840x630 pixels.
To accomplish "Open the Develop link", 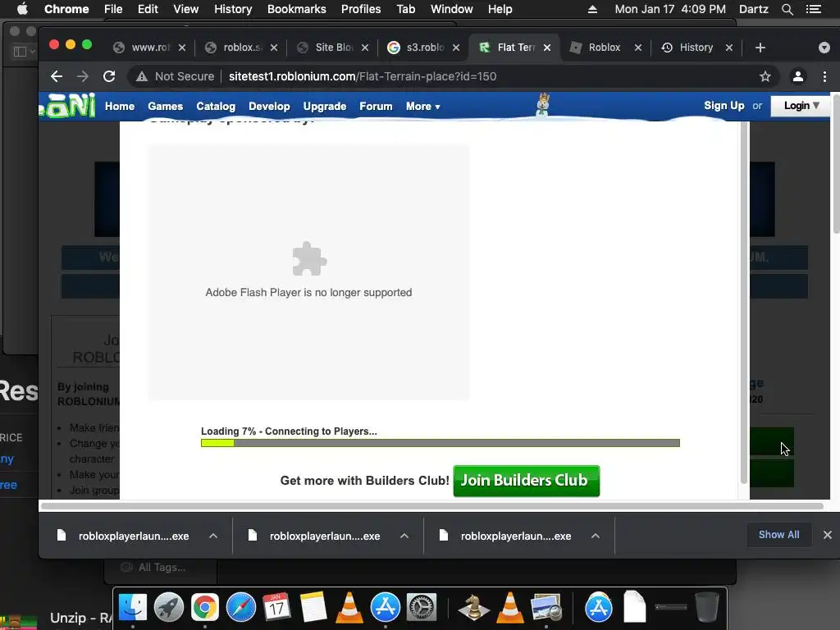I will [269, 106].
